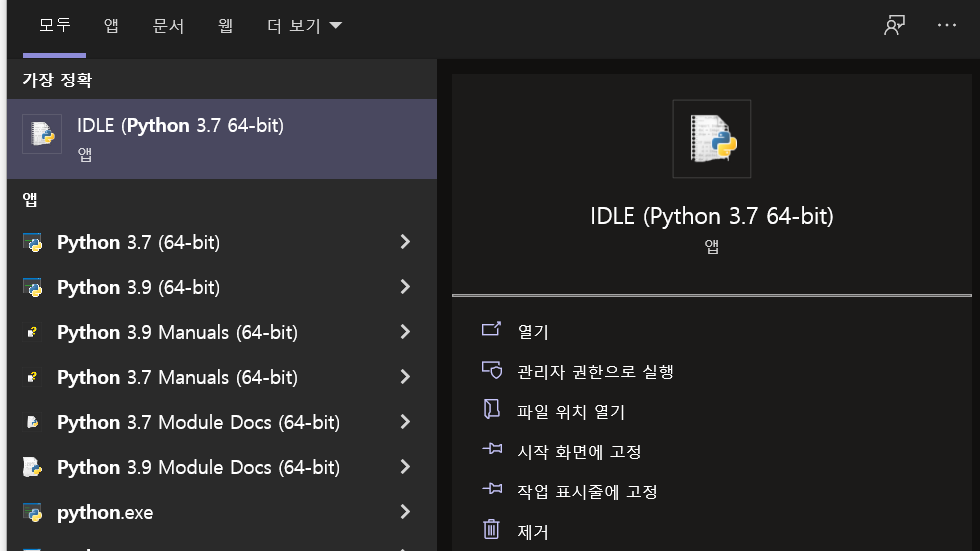Click the open file location icon
Viewport: 980px width, 551px height.
tap(492, 409)
